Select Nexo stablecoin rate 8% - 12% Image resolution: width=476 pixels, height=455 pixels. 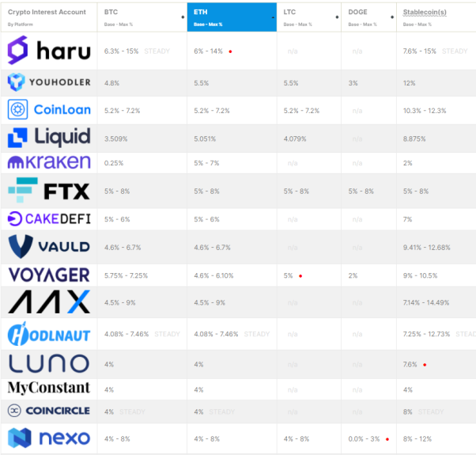(417, 439)
